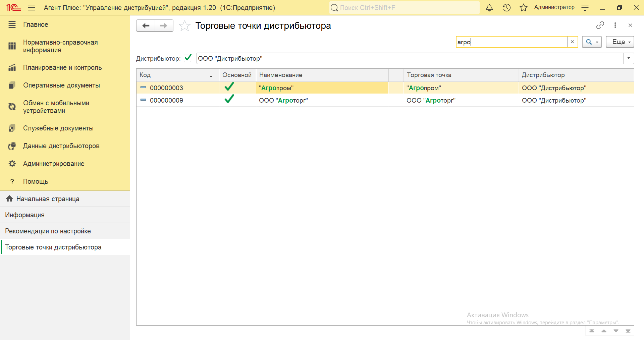
Task: Open notifications bell icon
Action: click(489, 7)
